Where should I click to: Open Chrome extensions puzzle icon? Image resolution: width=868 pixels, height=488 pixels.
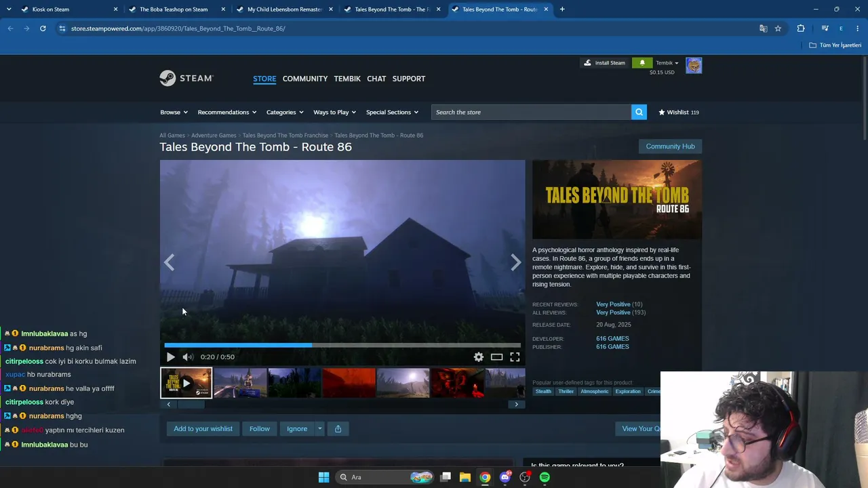pos(801,28)
